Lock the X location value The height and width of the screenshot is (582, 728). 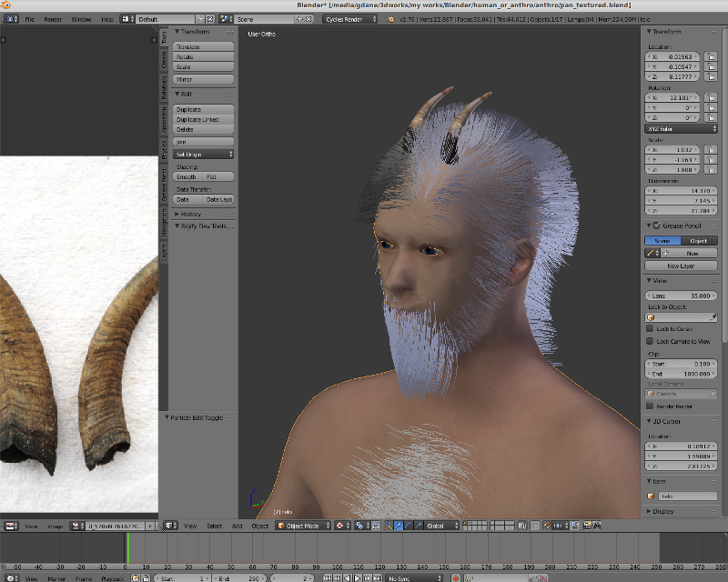pyautogui.click(x=710, y=56)
